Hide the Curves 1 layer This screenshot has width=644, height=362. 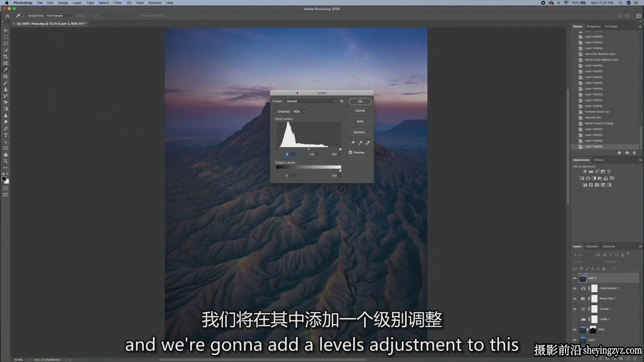[x=575, y=309]
